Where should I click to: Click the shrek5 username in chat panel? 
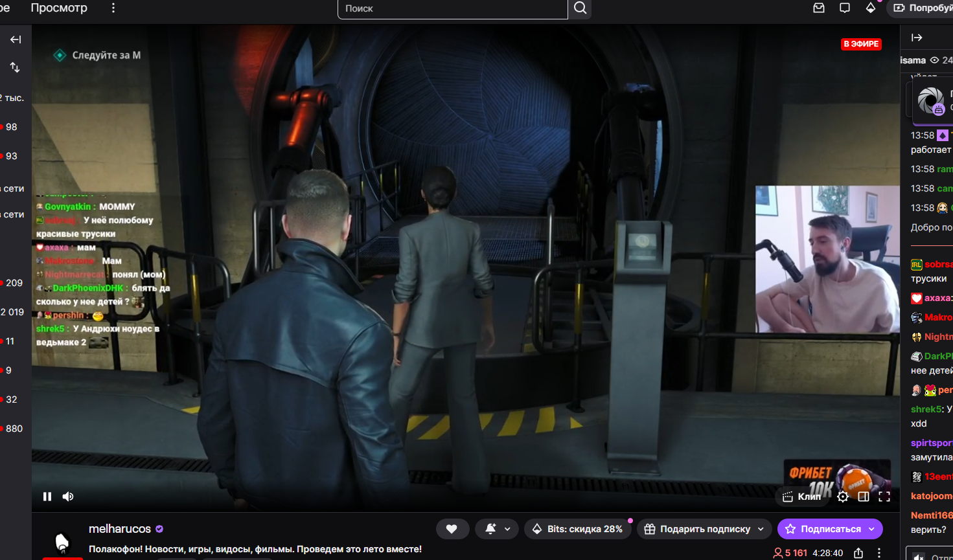926,409
